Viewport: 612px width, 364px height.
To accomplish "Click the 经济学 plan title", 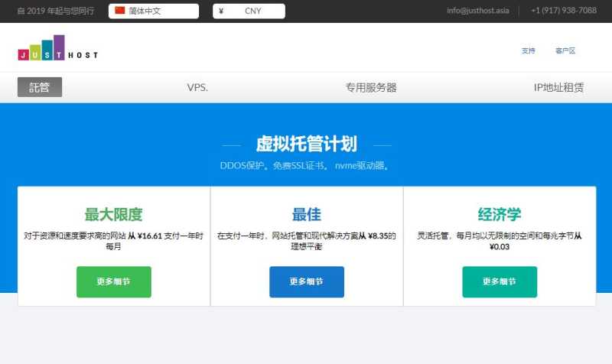I will (499, 214).
